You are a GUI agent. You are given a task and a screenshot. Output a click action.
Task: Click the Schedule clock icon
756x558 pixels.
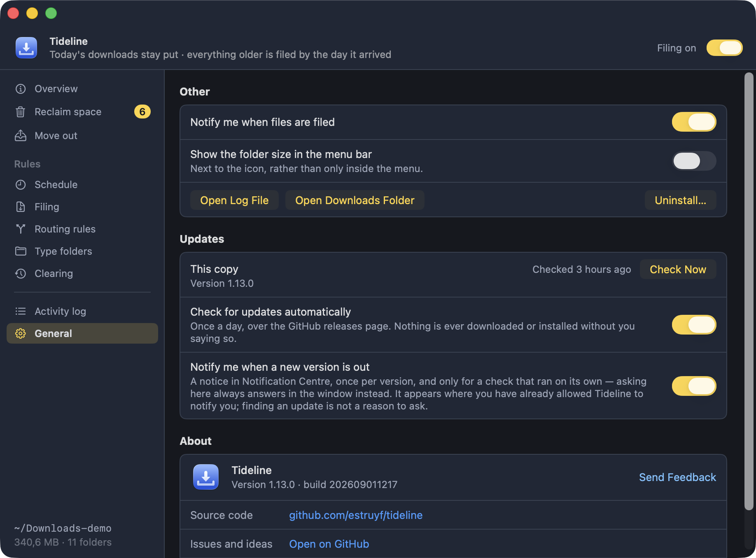pyautogui.click(x=21, y=185)
